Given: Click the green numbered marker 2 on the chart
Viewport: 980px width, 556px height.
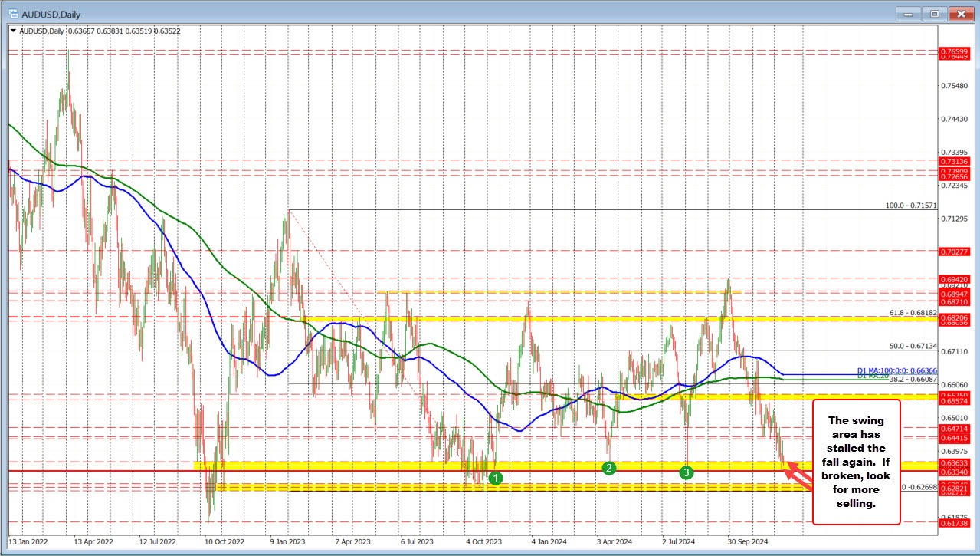Looking at the screenshot, I should pyautogui.click(x=609, y=467).
